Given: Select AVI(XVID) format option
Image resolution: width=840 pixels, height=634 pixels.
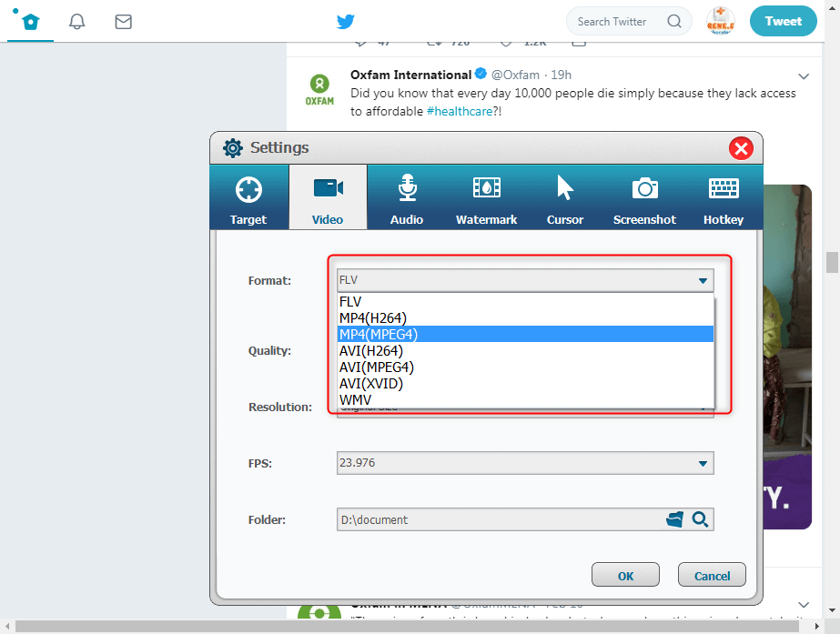Looking at the screenshot, I should (x=370, y=383).
